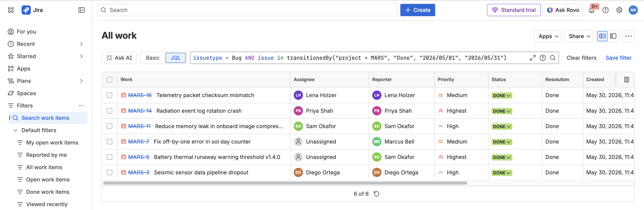This screenshot has height=210, width=644.
Task: Switch to JQL search mode
Action: [176, 58]
